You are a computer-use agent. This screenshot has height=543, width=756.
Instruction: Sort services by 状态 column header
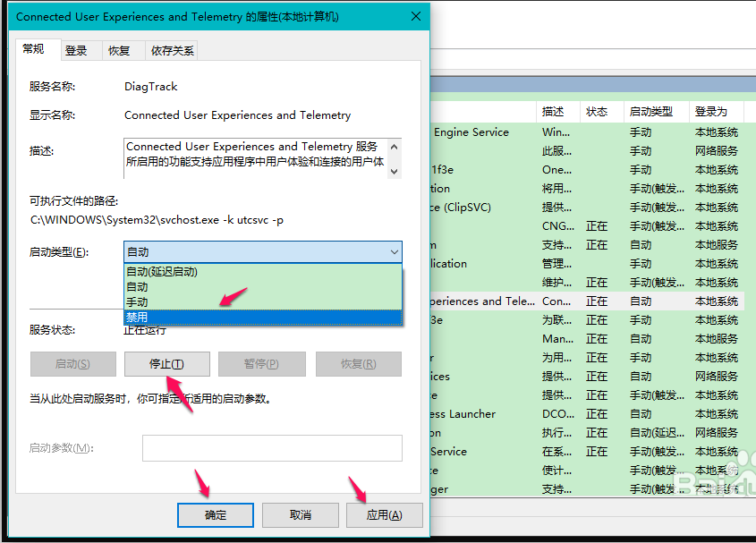[601, 112]
